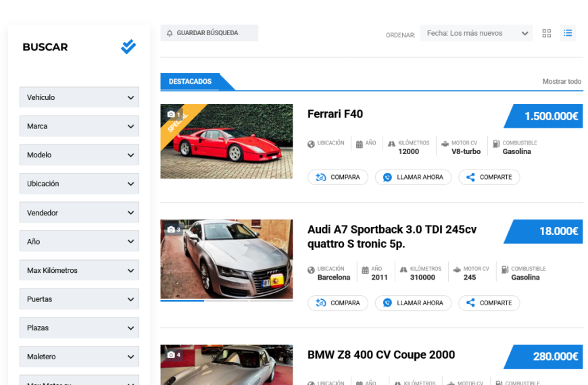The image size is (588, 385).
Task: Click the Audi A7 image carousel progress bar
Action: click(226, 301)
